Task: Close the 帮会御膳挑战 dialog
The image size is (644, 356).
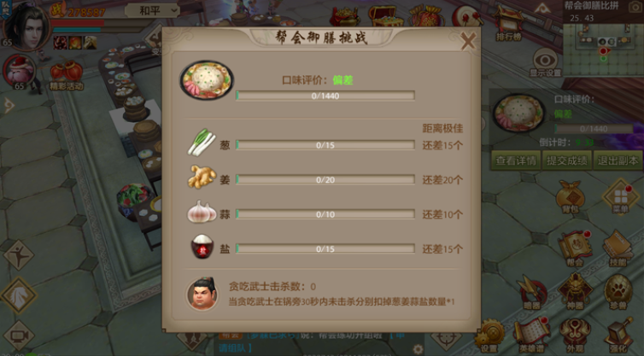Action: pos(468,41)
